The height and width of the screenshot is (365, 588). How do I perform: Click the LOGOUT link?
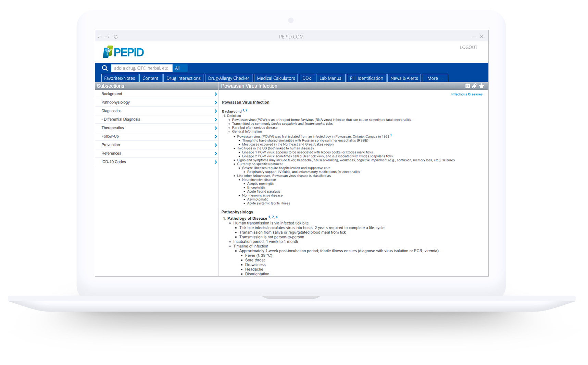[x=468, y=47]
